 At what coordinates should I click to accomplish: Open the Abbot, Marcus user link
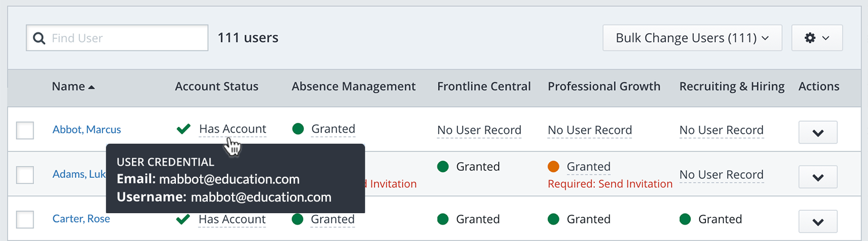pos(87,130)
